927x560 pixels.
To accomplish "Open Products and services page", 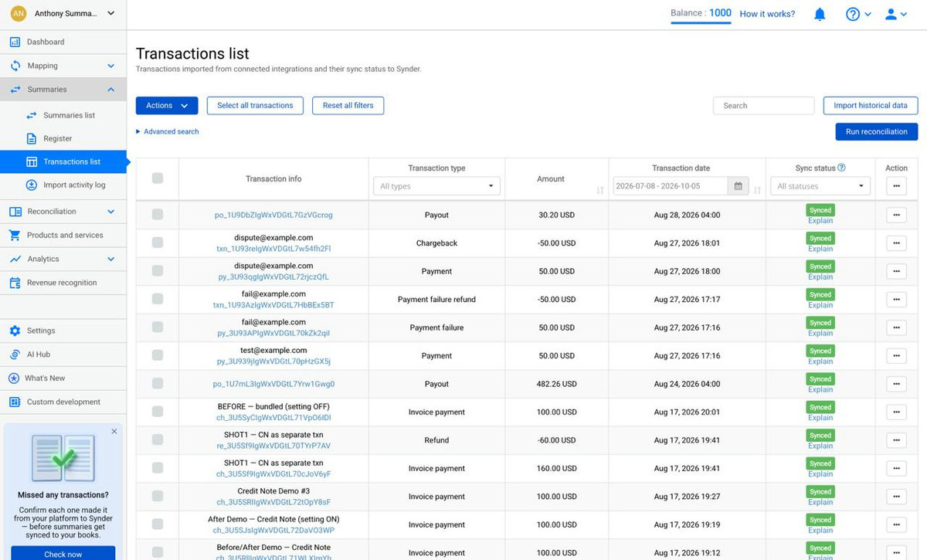I will tap(63, 235).
